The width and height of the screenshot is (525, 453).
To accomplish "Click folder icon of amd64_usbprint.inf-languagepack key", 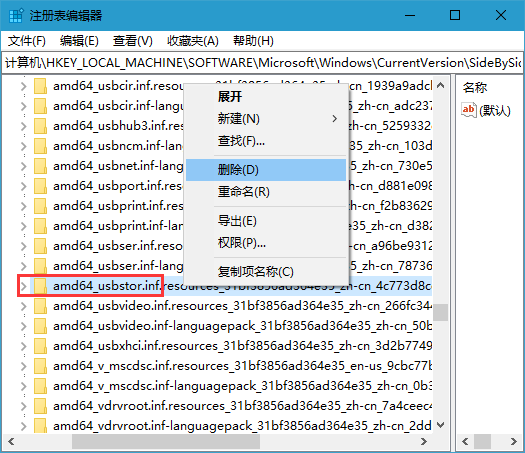I will coord(40,226).
